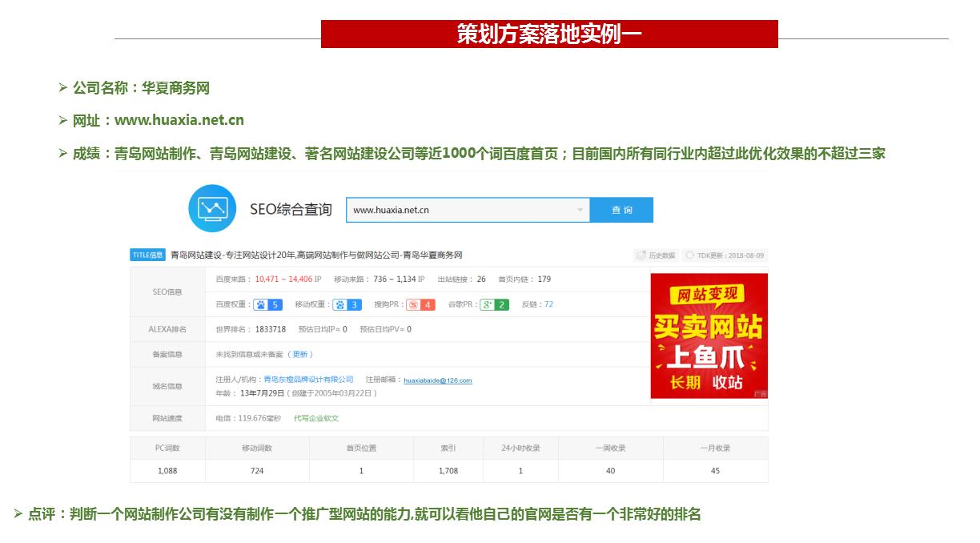The height and width of the screenshot is (543, 980).
Task: Click the blue 查询 search button
Action: pyautogui.click(x=621, y=211)
